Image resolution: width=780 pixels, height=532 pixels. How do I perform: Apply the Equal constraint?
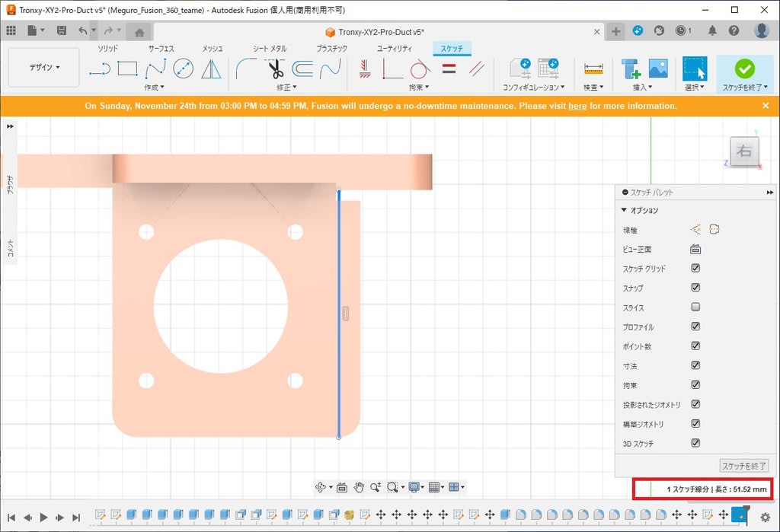449,68
